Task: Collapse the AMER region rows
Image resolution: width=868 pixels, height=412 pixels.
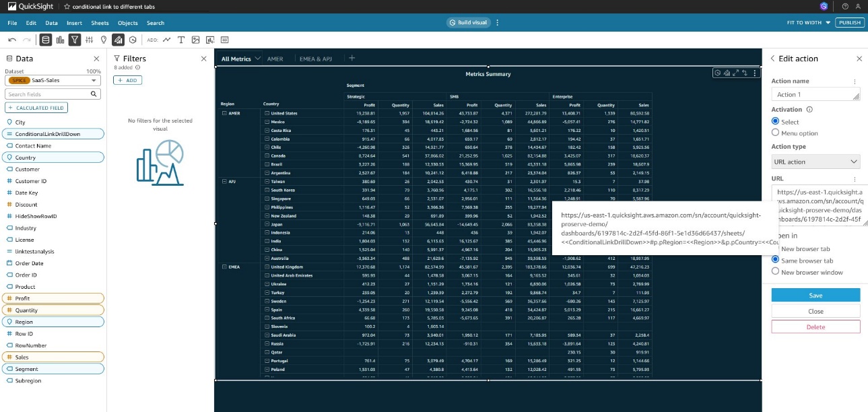Action: pyautogui.click(x=224, y=113)
